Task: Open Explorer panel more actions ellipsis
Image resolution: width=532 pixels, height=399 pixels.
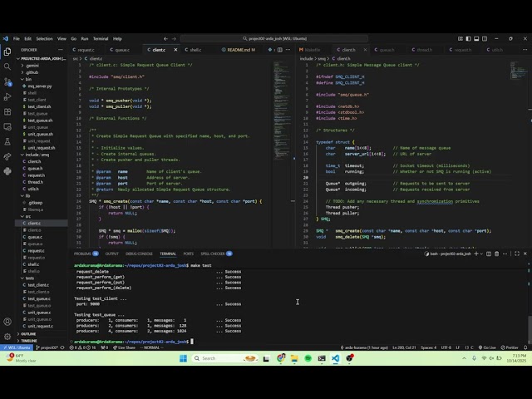Action: point(61,50)
